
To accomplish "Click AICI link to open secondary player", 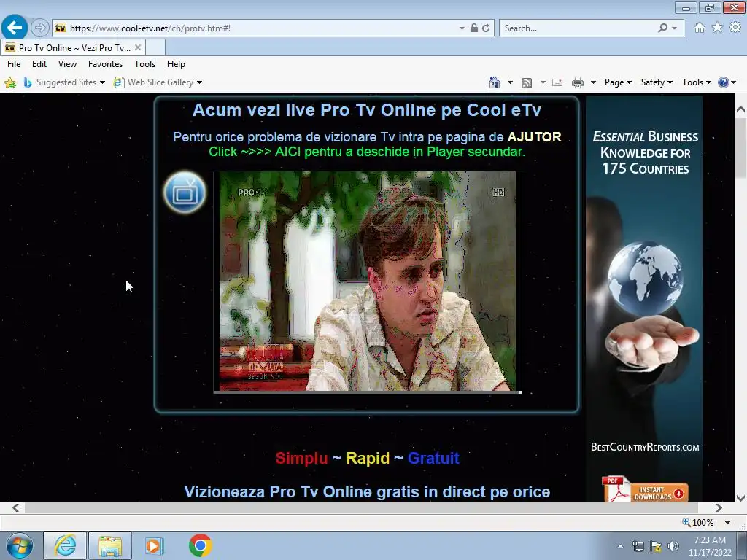I will point(287,152).
